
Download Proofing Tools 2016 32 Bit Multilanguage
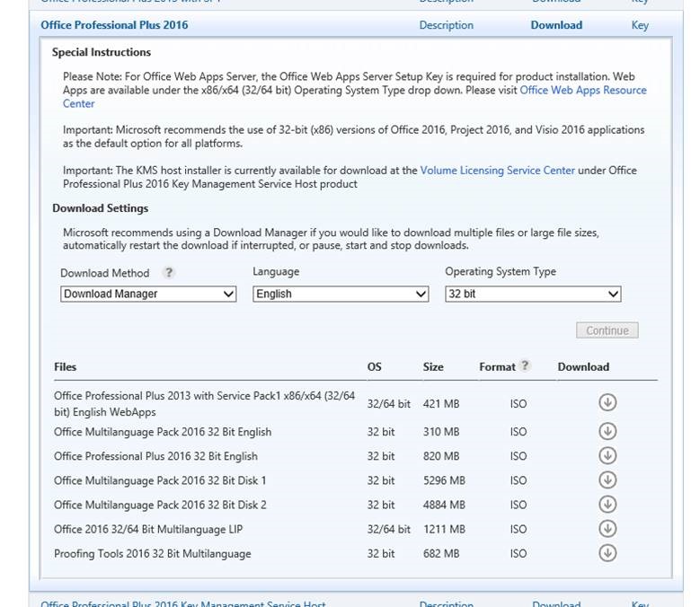tap(607, 553)
